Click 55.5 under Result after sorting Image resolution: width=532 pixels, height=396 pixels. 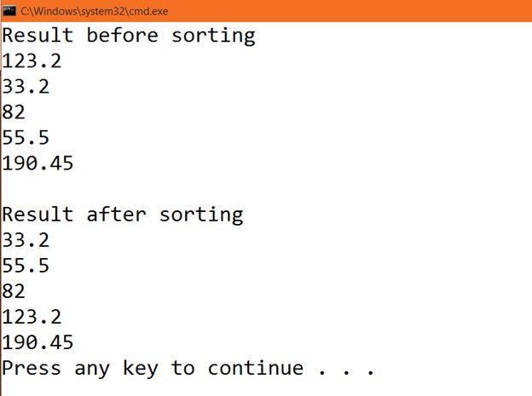(x=26, y=266)
